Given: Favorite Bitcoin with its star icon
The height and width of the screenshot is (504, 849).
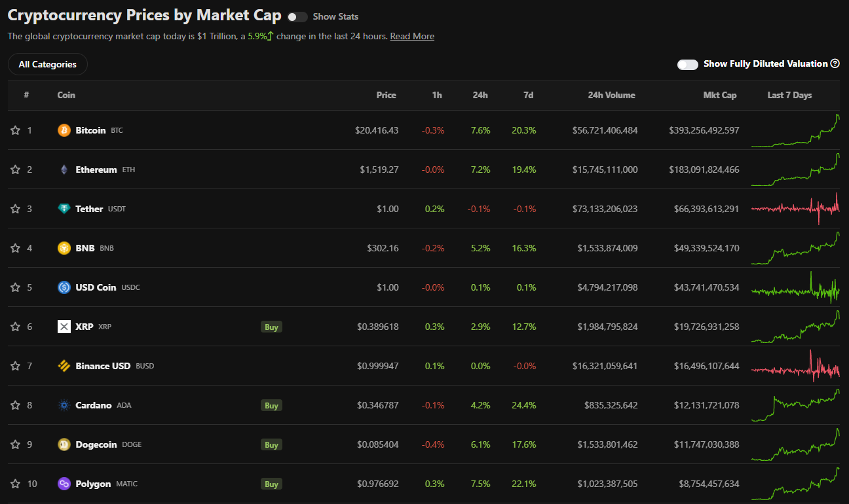Looking at the screenshot, I should 15,130.
